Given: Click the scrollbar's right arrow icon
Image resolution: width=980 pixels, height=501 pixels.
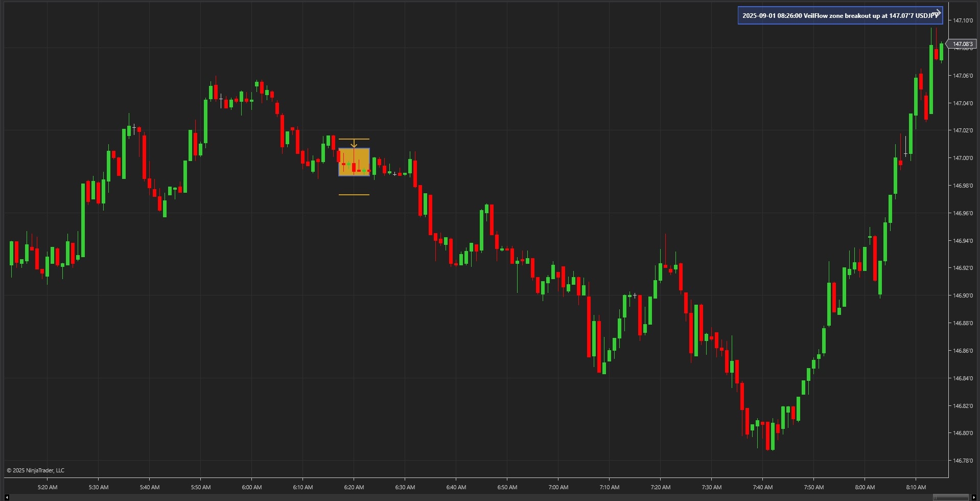Looking at the screenshot, I should 974,497.
